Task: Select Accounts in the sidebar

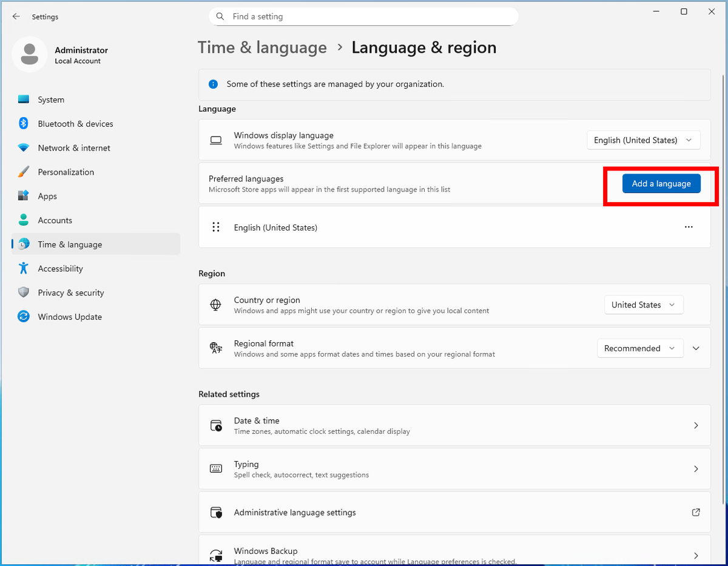Action: click(x=96, y=220)
